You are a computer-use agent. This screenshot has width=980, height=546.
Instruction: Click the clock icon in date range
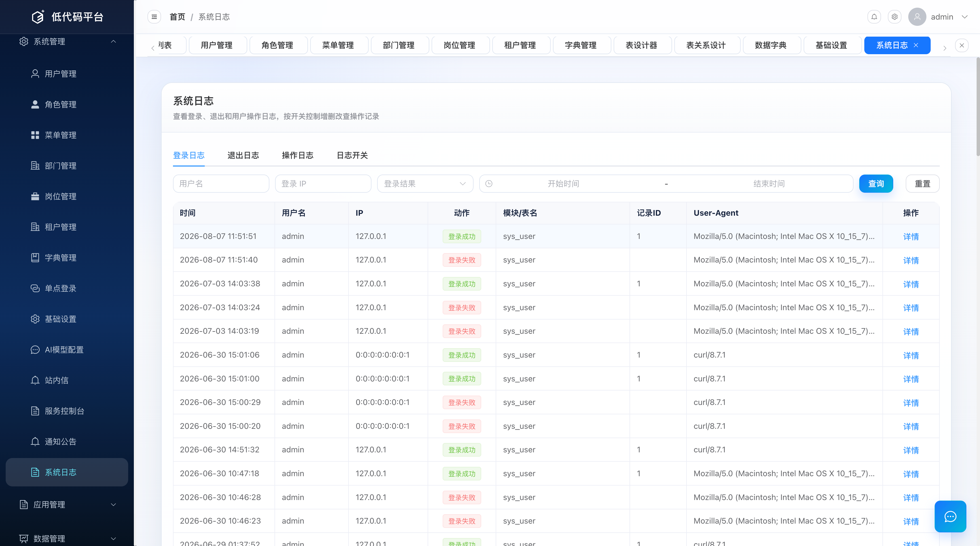(x=489, y=184)
